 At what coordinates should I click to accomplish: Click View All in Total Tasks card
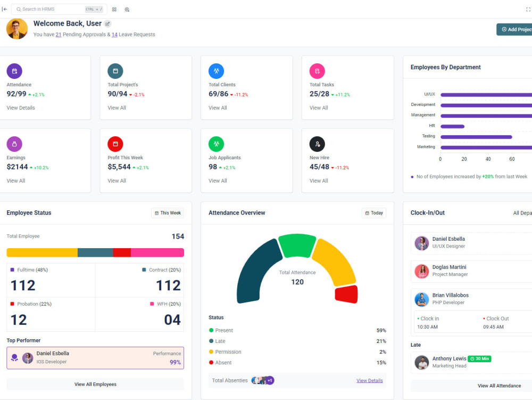point(319,108)
